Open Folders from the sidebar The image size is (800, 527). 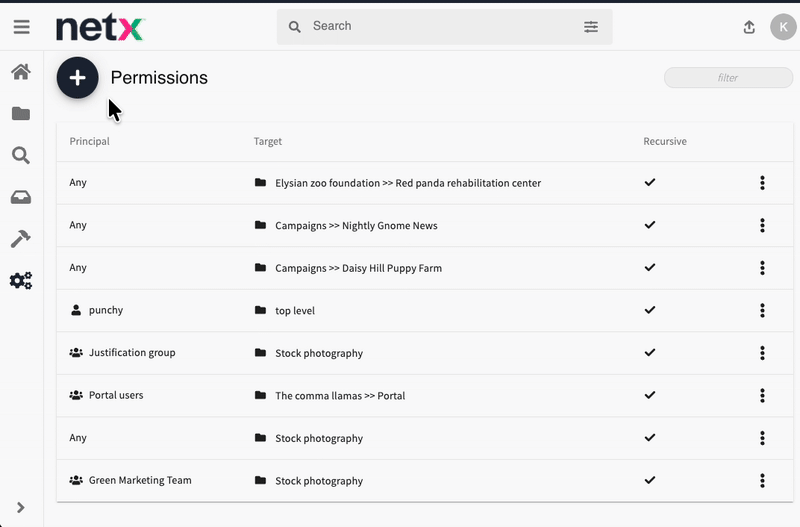coord(21,113)
